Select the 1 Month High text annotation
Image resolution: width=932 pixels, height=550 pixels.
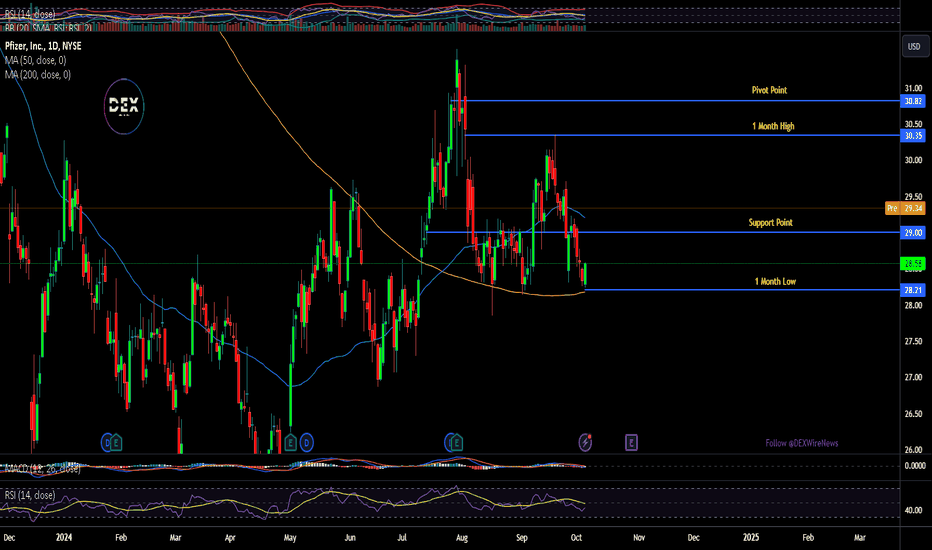773,126
